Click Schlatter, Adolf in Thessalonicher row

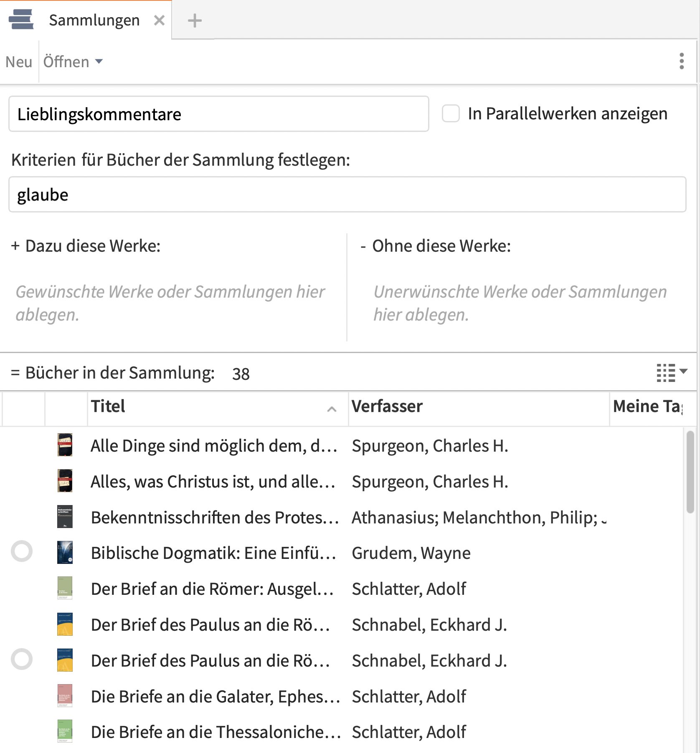[409, 732]
